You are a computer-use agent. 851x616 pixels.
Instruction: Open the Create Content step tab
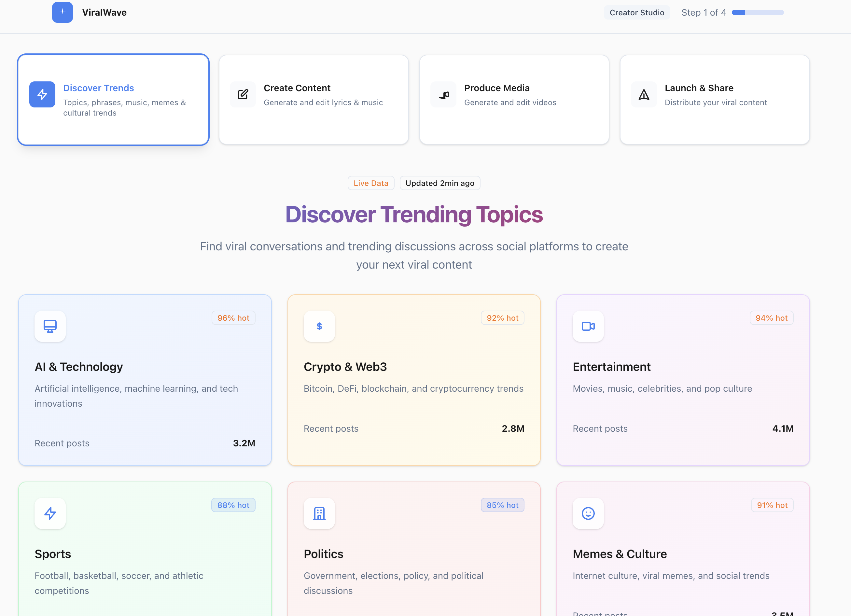pyautogui.click(x=314, y=100)
